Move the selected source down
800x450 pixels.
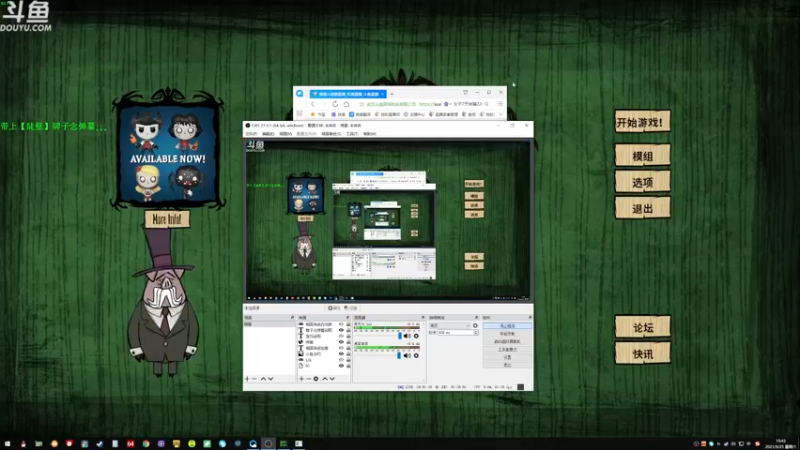click(x=332, y=379)
